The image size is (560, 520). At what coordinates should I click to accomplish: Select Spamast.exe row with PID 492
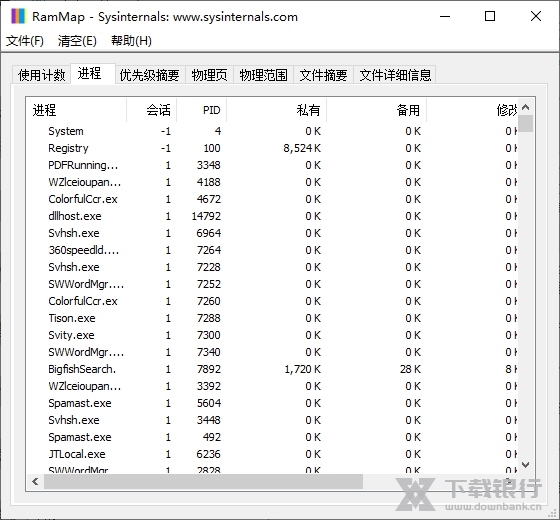(271, 437)
